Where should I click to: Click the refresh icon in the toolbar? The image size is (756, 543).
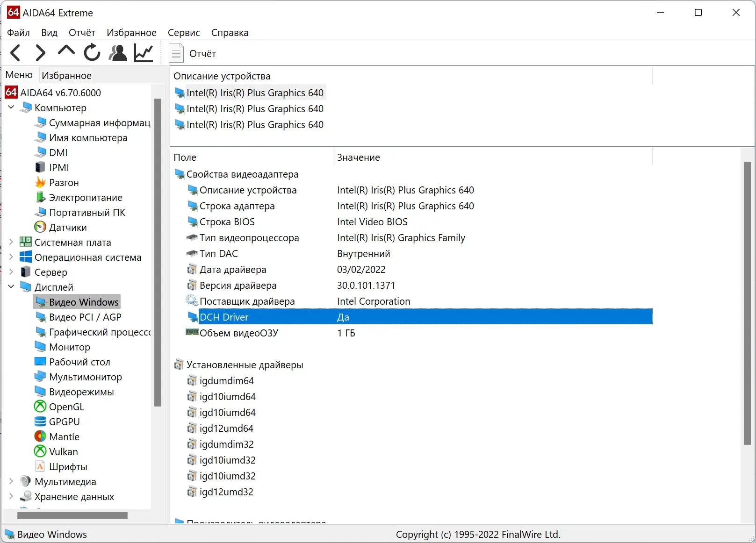point(92,52)
